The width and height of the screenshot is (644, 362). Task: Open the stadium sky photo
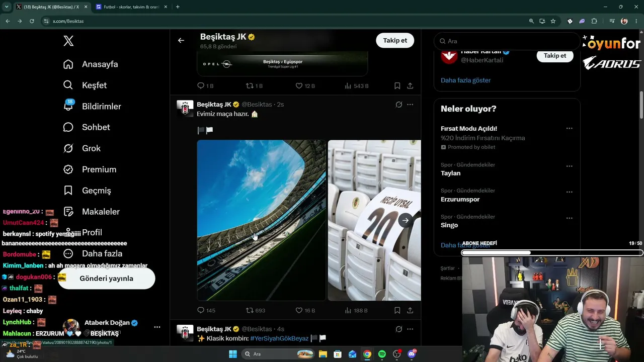coord(261,220)
